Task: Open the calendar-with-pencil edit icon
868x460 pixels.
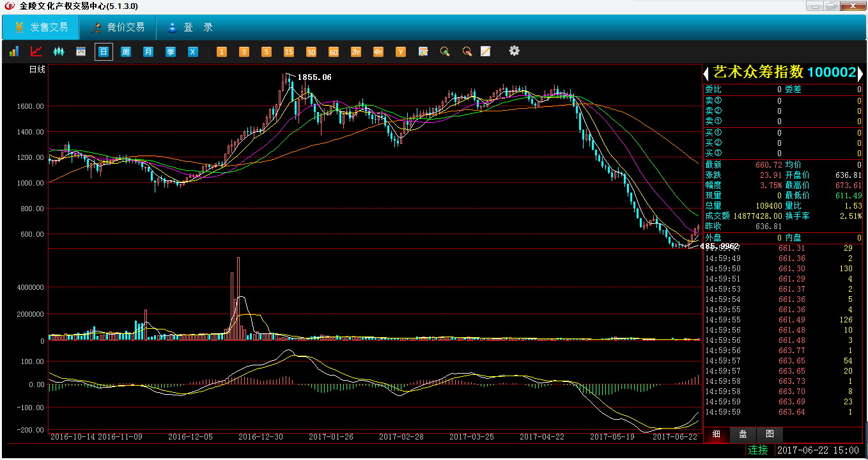Action: point(423,52)
